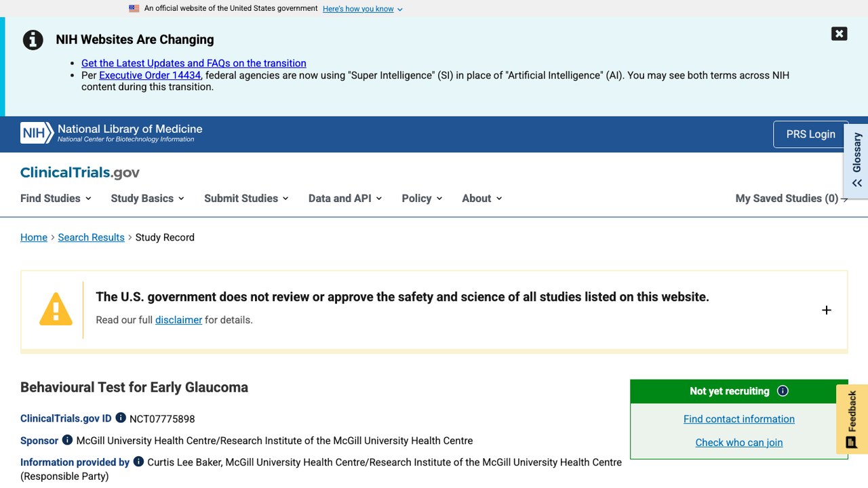Click info icon beside Information provided by

(x=138, y=462)
